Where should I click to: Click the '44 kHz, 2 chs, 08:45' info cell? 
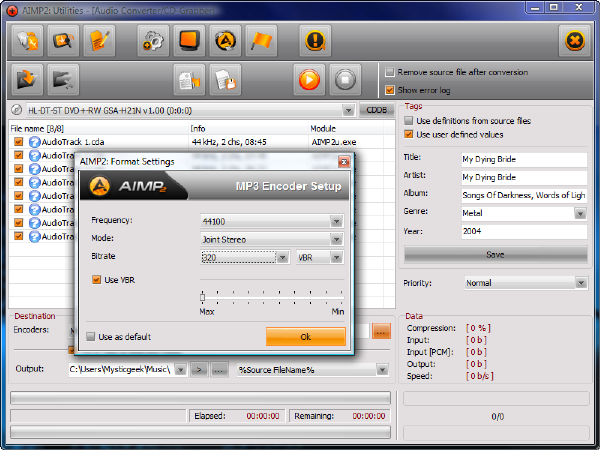[x=229, y=142]
